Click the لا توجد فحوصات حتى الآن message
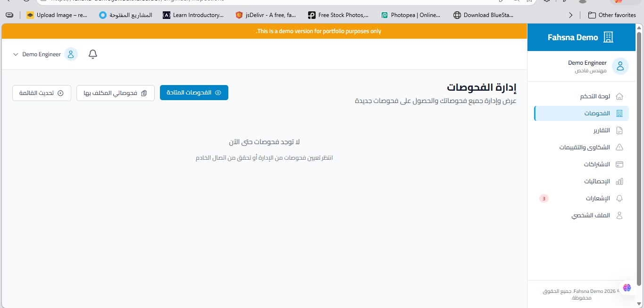The image size is (644, 308). coord(264,142)
